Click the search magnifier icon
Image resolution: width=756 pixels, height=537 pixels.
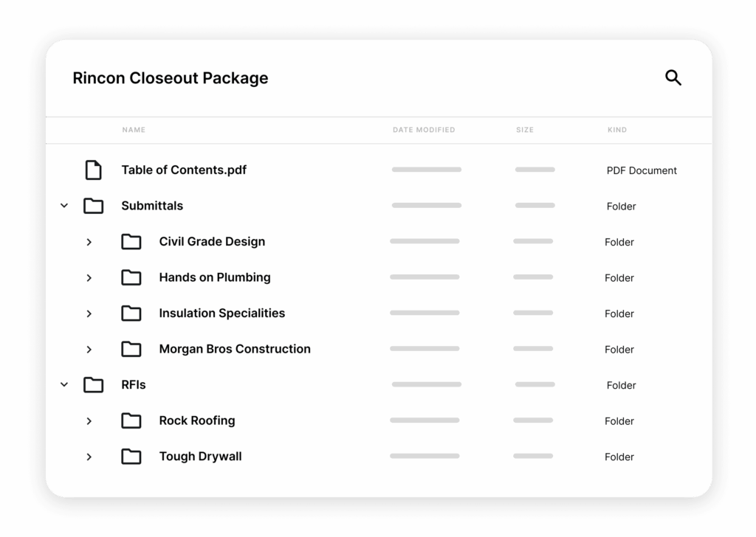[x=673, y=77]
